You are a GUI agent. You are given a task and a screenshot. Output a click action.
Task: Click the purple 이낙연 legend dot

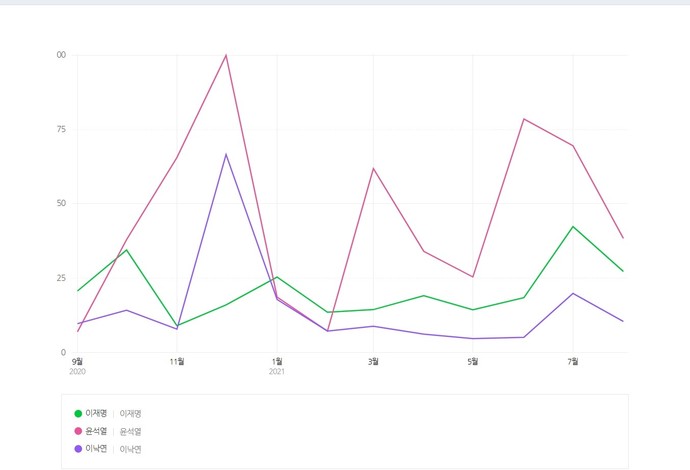[78, 449]
